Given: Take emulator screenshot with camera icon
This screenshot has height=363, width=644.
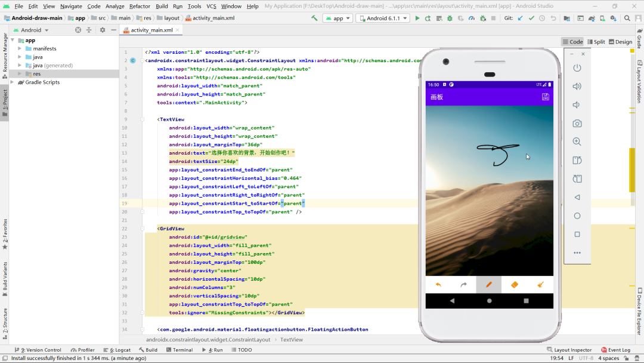Looking at the screenshot, I should [x=577, y=124].
